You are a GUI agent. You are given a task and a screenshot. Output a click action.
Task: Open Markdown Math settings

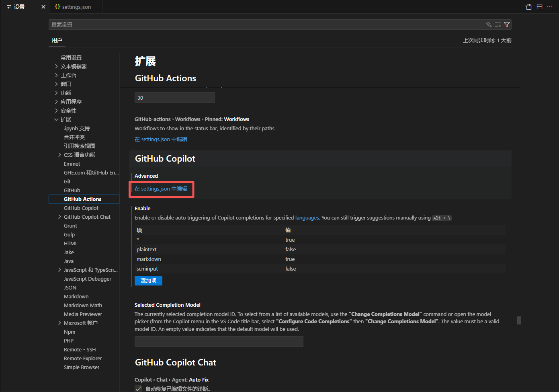coord(83,305)
